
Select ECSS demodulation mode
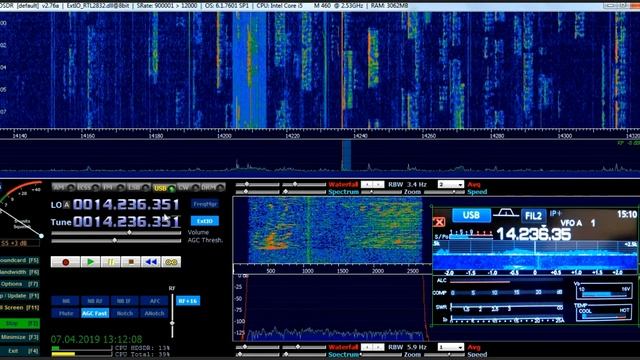coord(89,188)
